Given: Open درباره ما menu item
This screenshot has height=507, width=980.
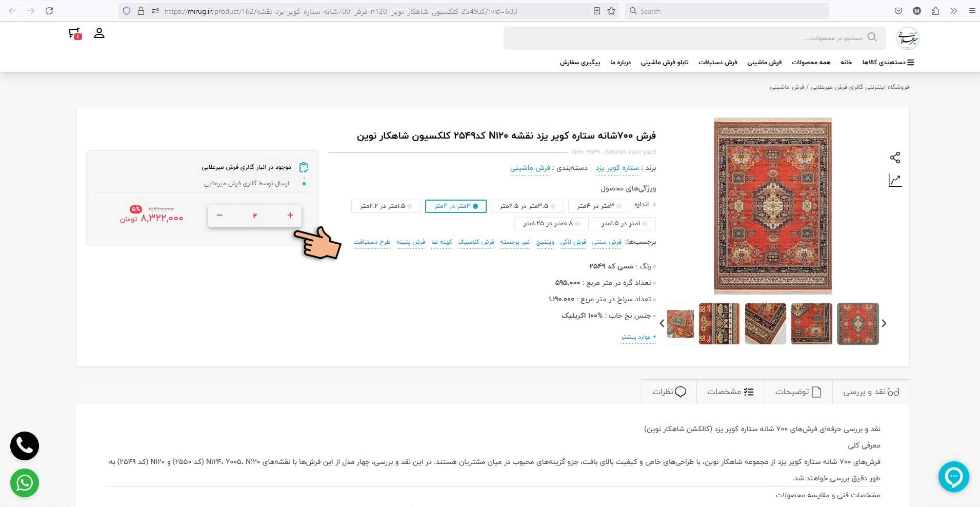Looking at the screenshot, I should point(621,63).
